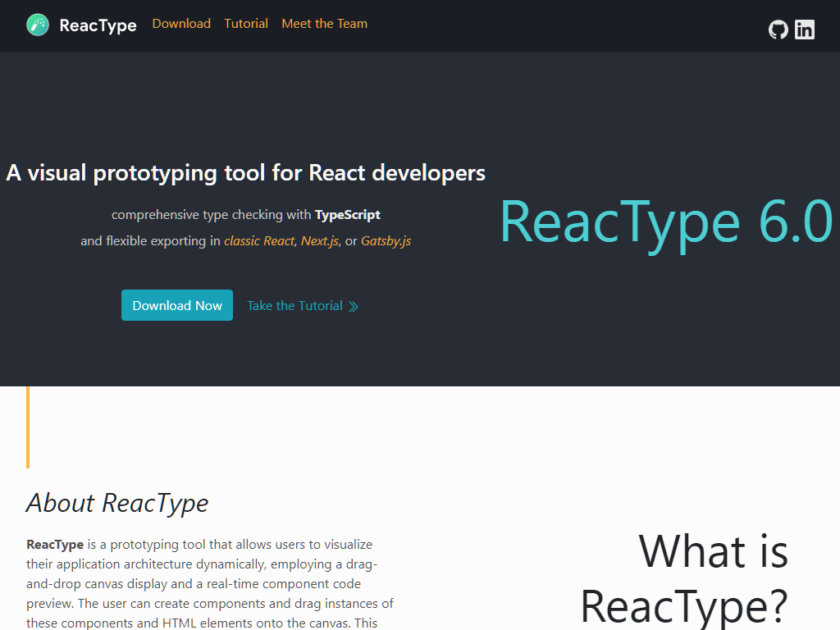Open the Download nav item
Screen dimensions: 840x630
click(181, 24)
